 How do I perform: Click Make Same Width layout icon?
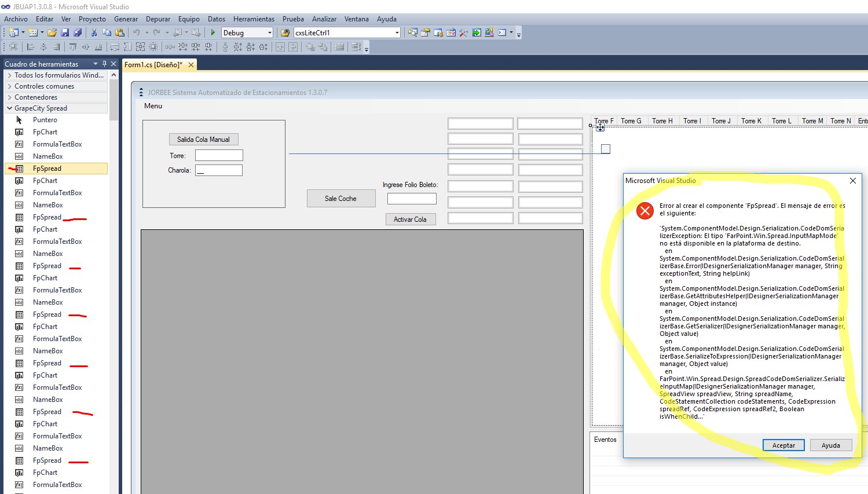pos(115,47)
